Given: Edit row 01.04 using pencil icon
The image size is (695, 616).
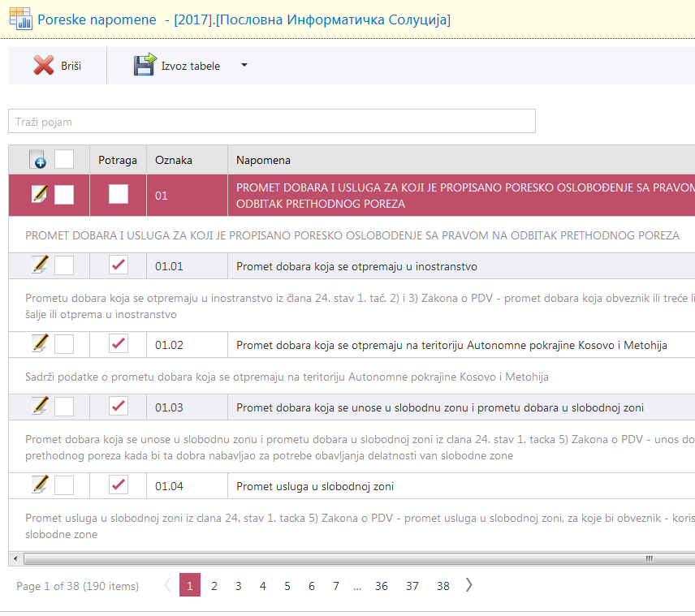Looking at the screenshot, I should 39,485.
